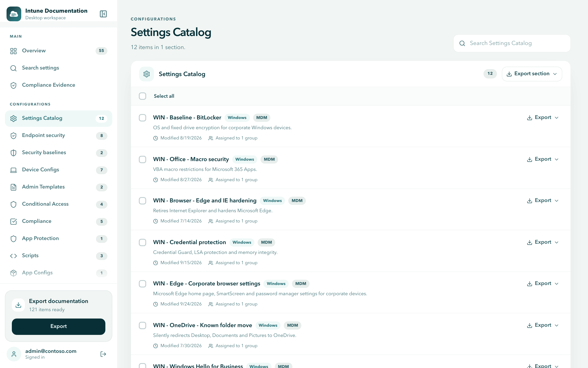The width and height of the screenshot is (588, 368).
Task: Click the dark Export button in sidebar
Action: coord(59,326)
